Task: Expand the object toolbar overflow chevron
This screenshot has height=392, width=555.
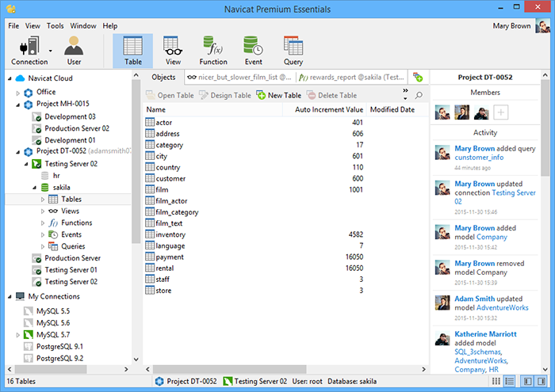Action: [405, 93]
